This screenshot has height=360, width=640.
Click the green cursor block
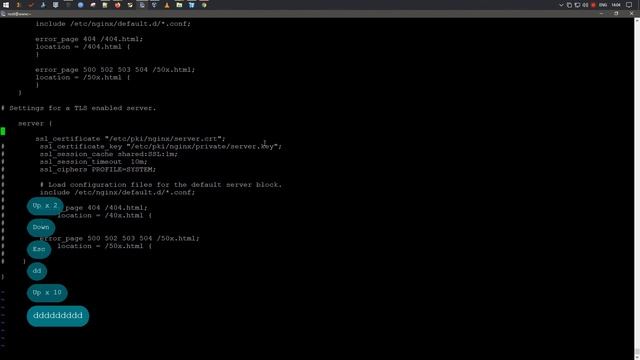pyautogui.click(x=3, y=131)
